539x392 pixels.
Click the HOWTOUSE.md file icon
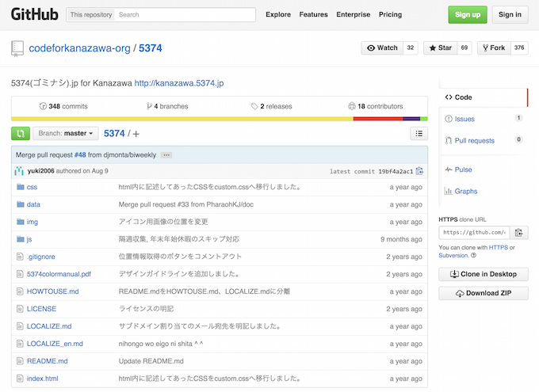20,291
